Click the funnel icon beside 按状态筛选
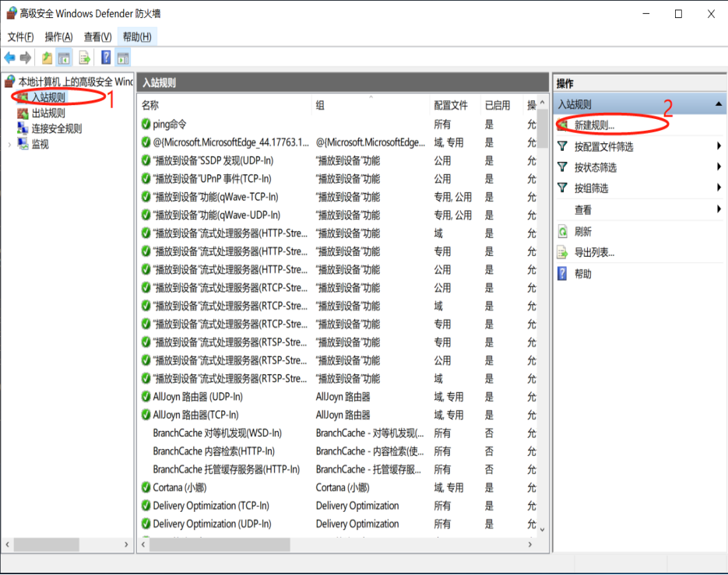This screenshot has width=728, height=575. point(562,167)
